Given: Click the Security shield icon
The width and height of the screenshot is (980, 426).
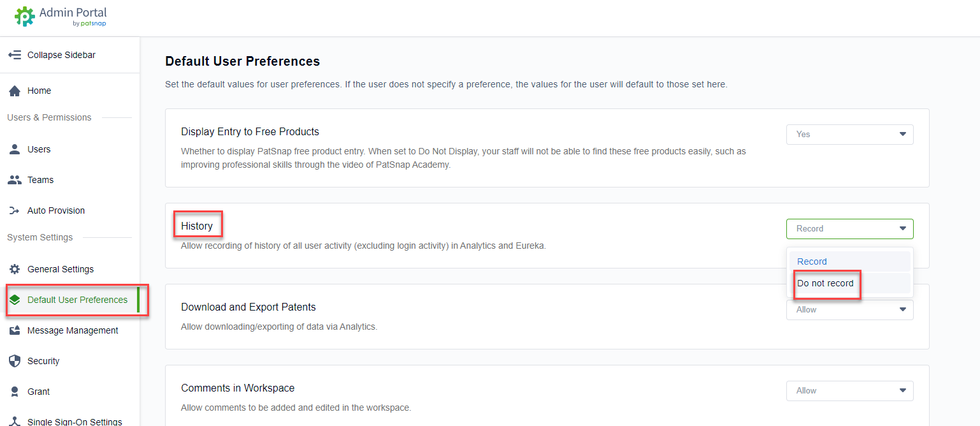Looking at the screenshot, I should pyautogui.click(x=15, y=361).
